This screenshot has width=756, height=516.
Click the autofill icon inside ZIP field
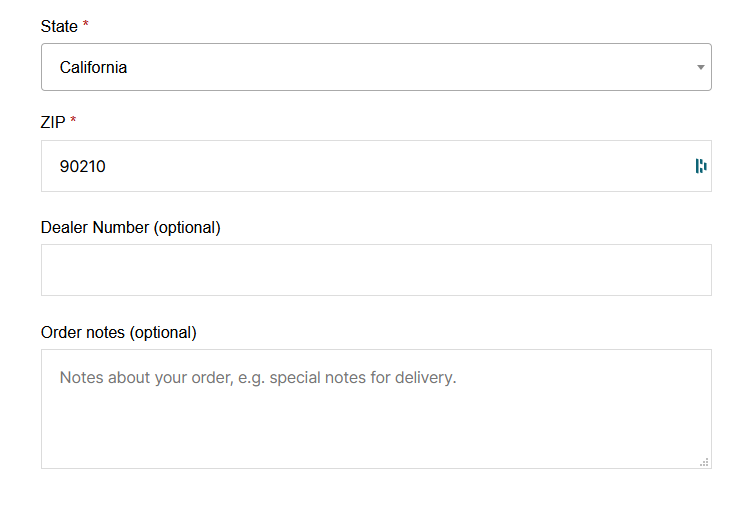point(701,166)
